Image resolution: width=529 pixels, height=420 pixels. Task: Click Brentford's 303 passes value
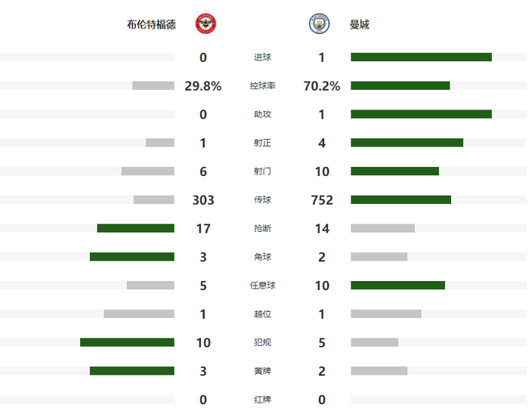pyautogui.click(x=203, y=200)
